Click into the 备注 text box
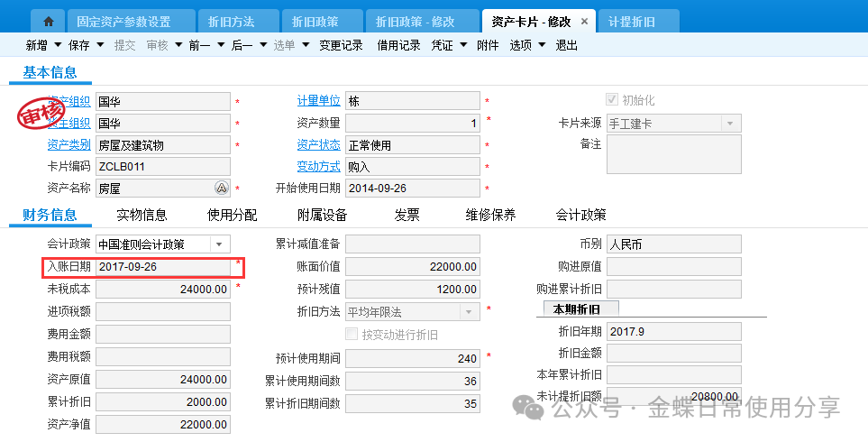This screenshot has height=442, width=868. (673, 154)
